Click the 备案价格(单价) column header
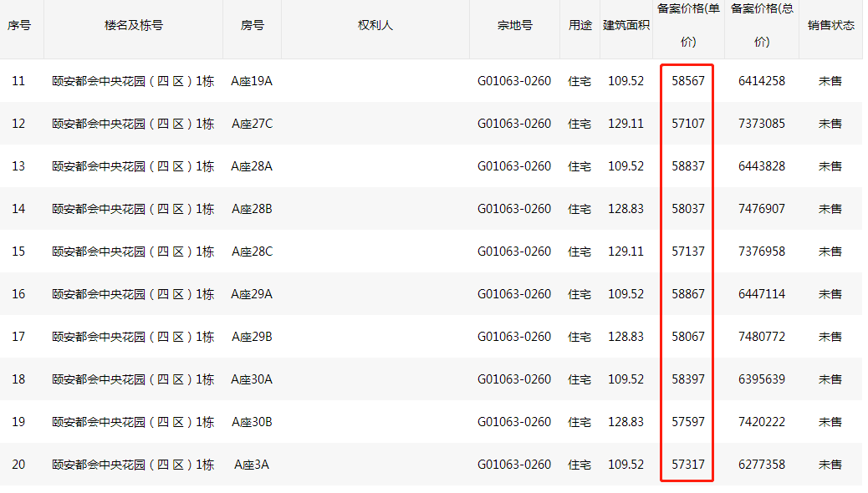The image size is (868, 493). point(688,25)
